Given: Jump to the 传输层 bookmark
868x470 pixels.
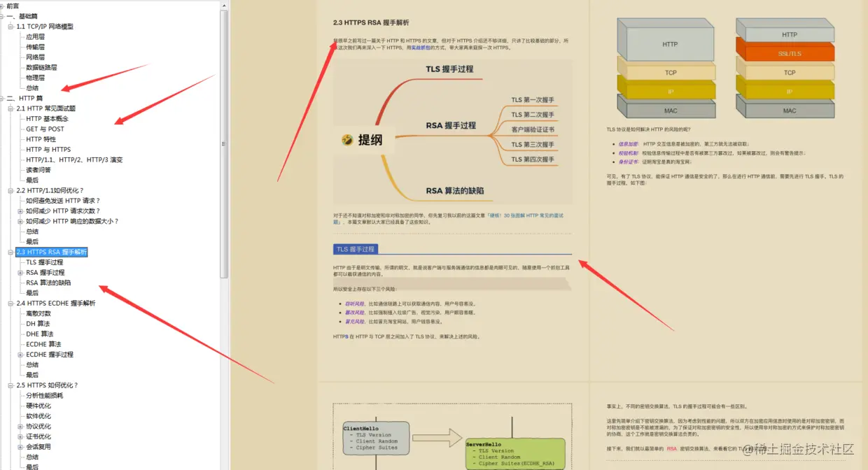Looking at the screenshot, I should click(x=36, y=47).
